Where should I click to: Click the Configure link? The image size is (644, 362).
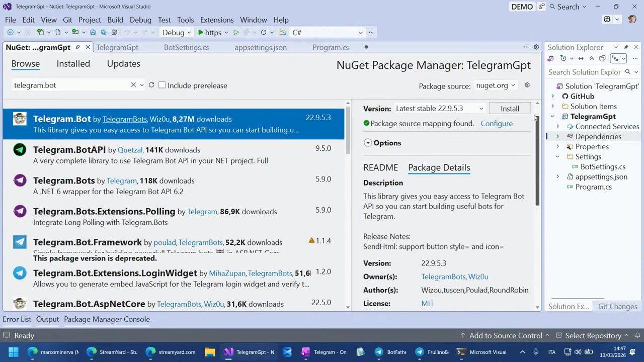497,124
